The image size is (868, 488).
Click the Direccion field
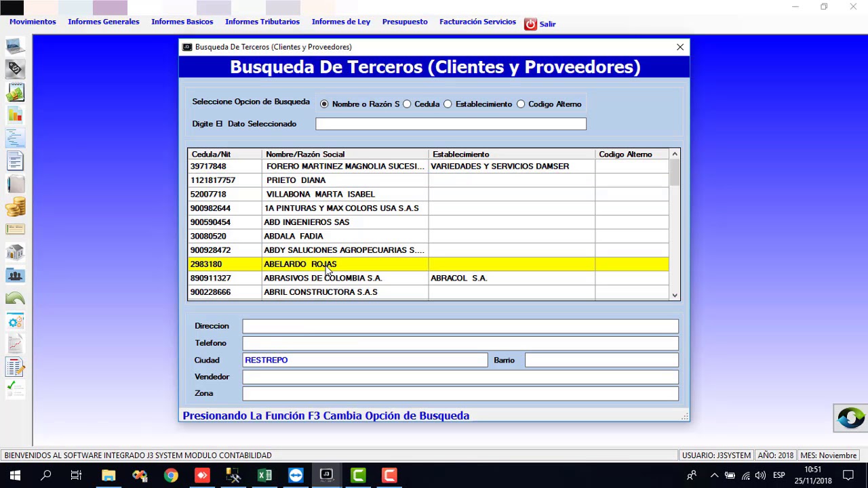[460, 326]
